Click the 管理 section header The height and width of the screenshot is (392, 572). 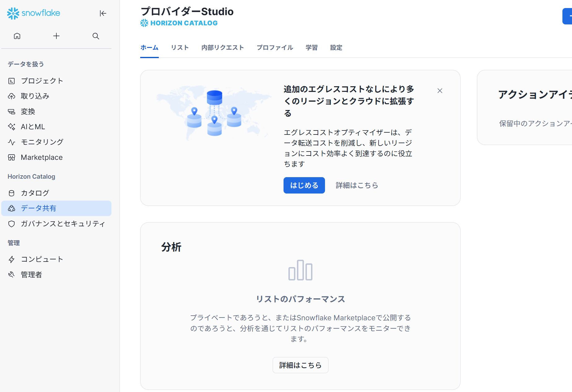point(14,243)
